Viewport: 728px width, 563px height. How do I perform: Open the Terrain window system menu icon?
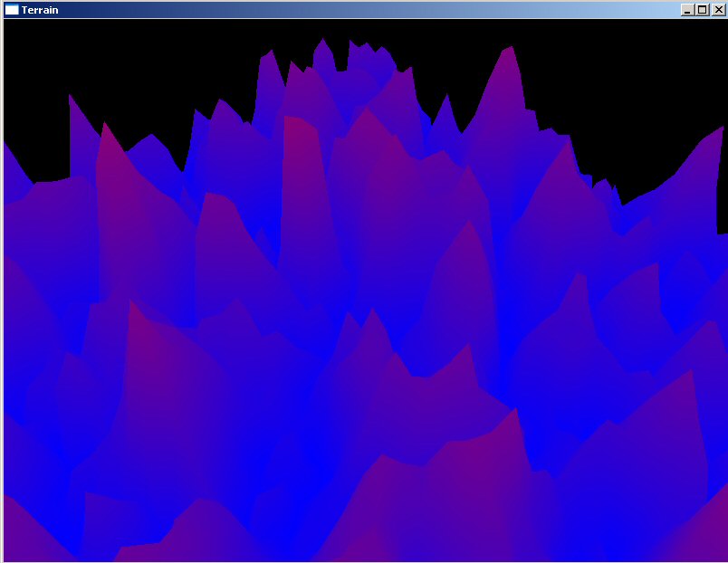12,10
